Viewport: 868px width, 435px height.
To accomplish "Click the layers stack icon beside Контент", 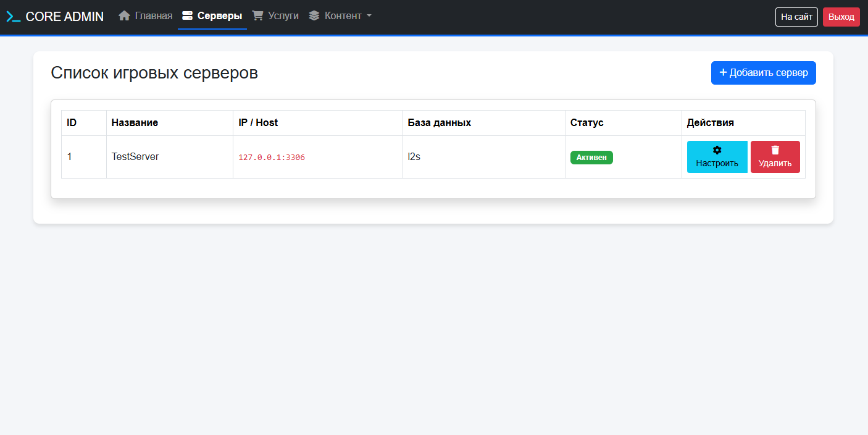I will tap(314, 15).
